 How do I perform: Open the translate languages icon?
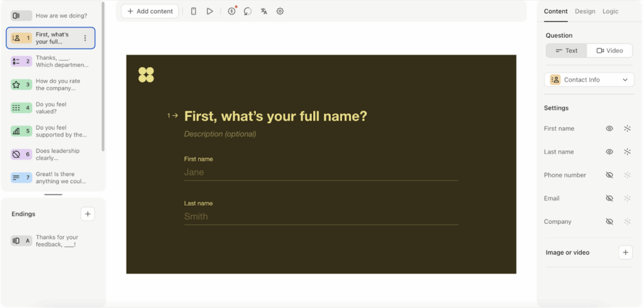click(x=264, y=11)
